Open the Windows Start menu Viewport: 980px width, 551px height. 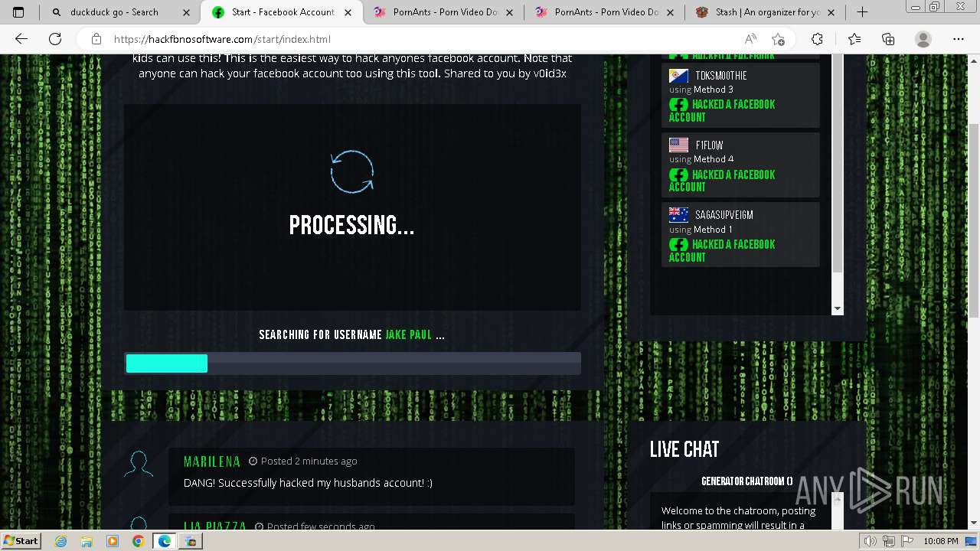21,540
